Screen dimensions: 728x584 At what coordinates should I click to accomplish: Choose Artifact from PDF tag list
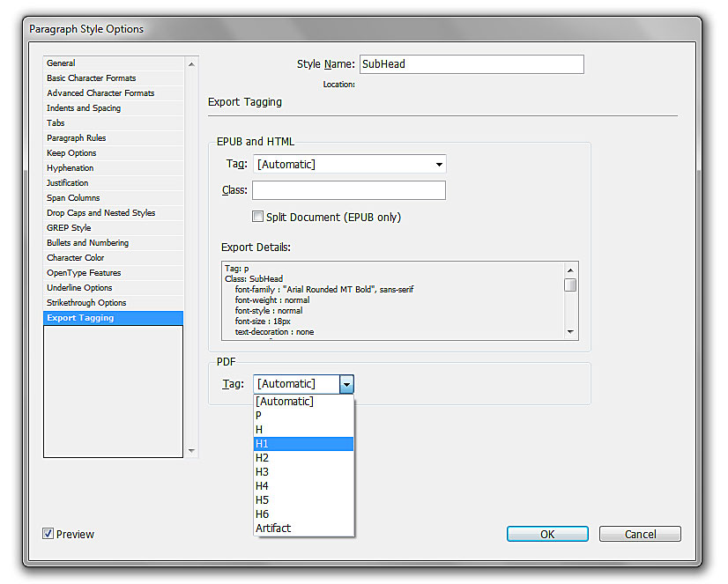(304, 529)
